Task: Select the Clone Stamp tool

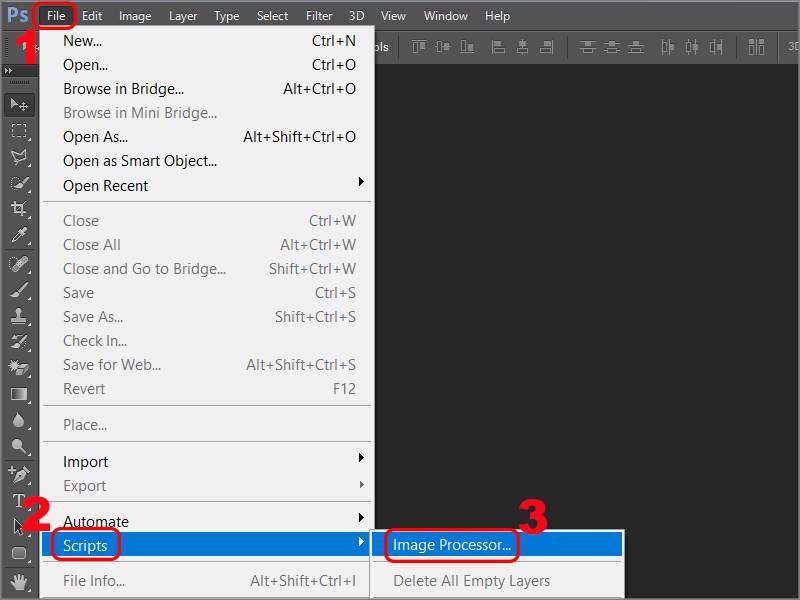Action: click(x=19, y=316)
